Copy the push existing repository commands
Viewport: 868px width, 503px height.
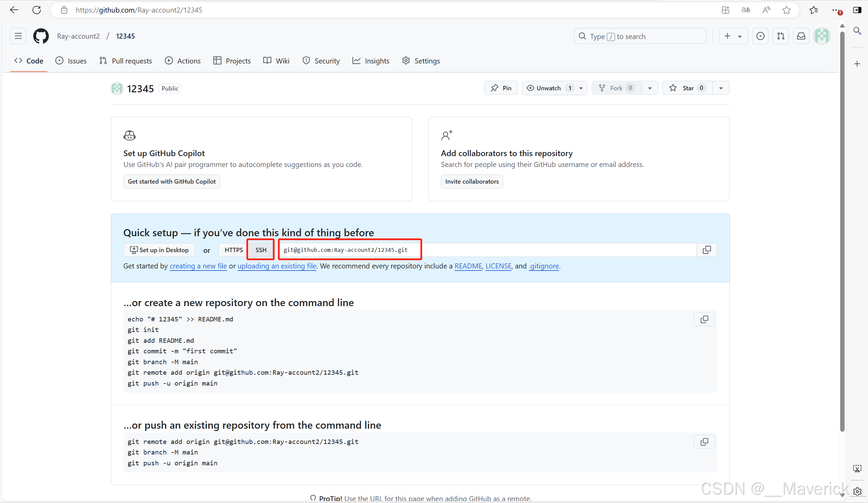704,442
